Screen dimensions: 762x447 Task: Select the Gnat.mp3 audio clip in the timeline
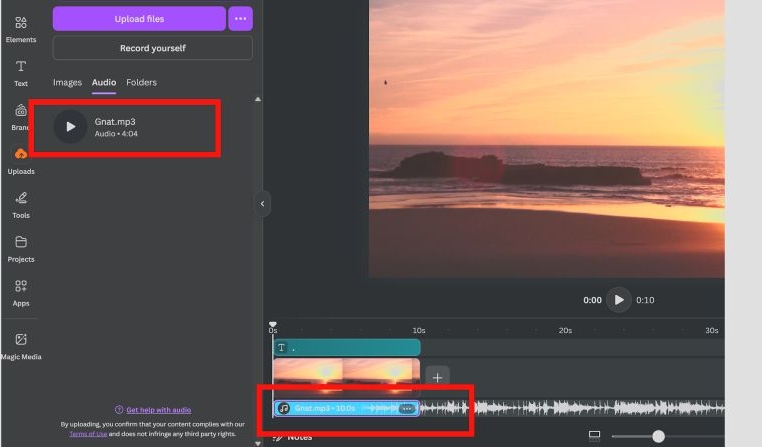point(346,408)
